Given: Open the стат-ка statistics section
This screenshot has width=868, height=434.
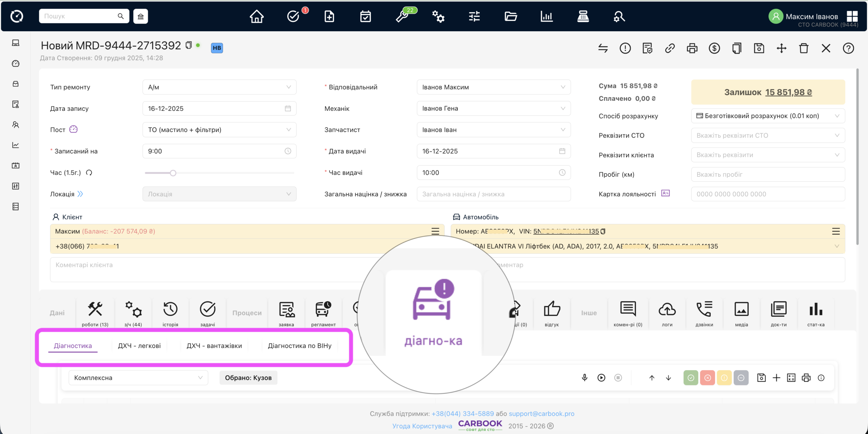Looking at the screenshot, I should click(816, 313).
